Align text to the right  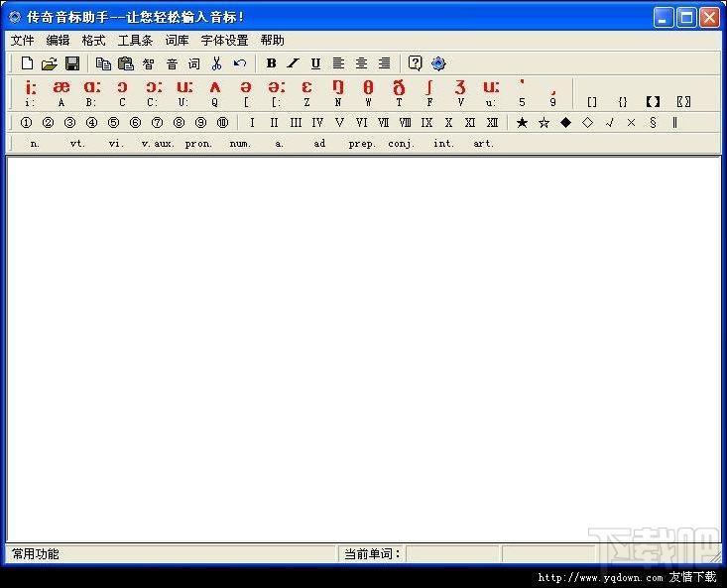384,63
